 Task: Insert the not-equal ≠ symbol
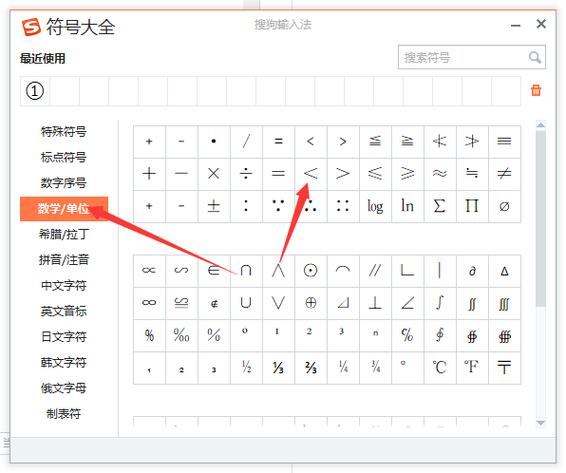(x=504, y=174)
